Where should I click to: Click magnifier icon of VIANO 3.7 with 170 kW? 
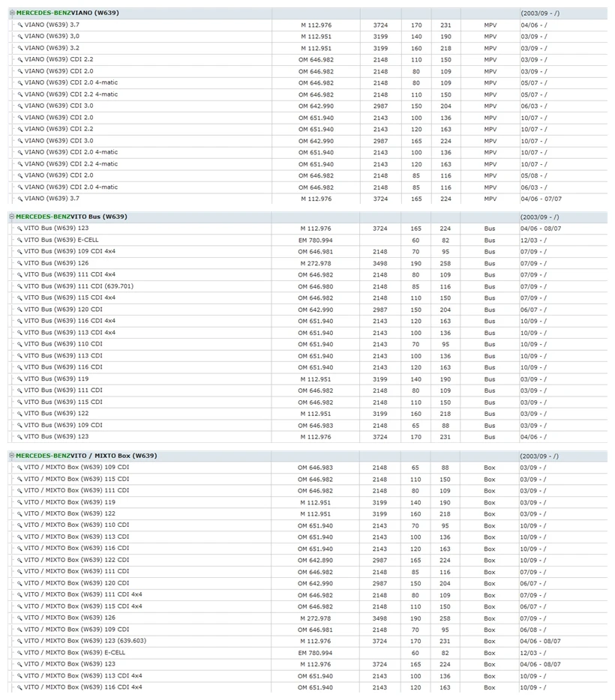pyautogui.click(x=20, y=25)
